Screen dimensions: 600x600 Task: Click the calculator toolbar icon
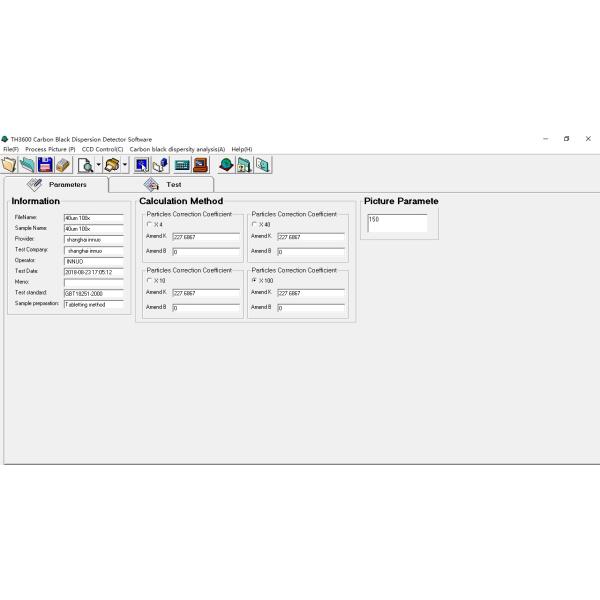point(182,165)
